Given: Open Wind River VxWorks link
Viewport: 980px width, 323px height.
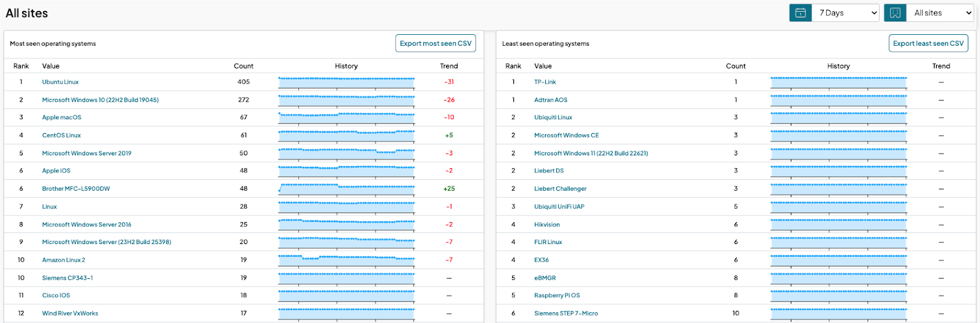Looking at the screenshot, I should click(x=70, y=313).
